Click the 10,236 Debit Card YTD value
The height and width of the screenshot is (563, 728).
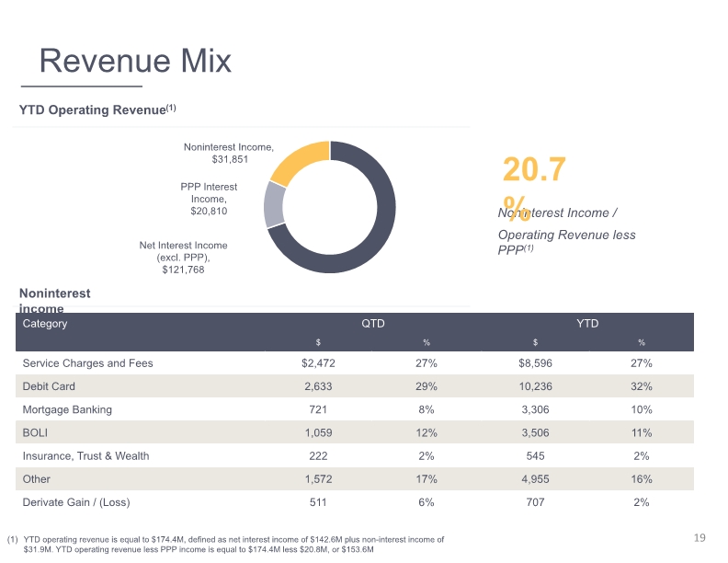tap(535, 386)
